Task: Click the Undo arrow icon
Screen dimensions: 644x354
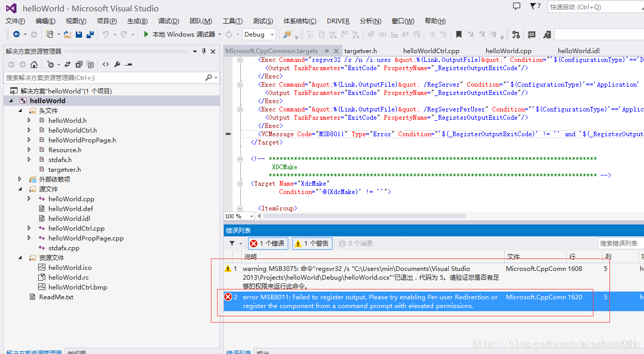Action: pos(105,35)
